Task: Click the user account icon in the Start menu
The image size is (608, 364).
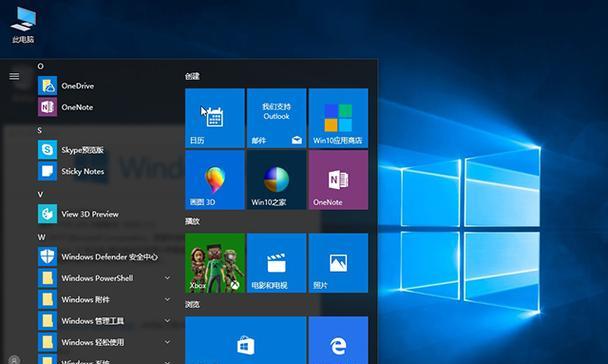Action: click(x=14, y=360)
